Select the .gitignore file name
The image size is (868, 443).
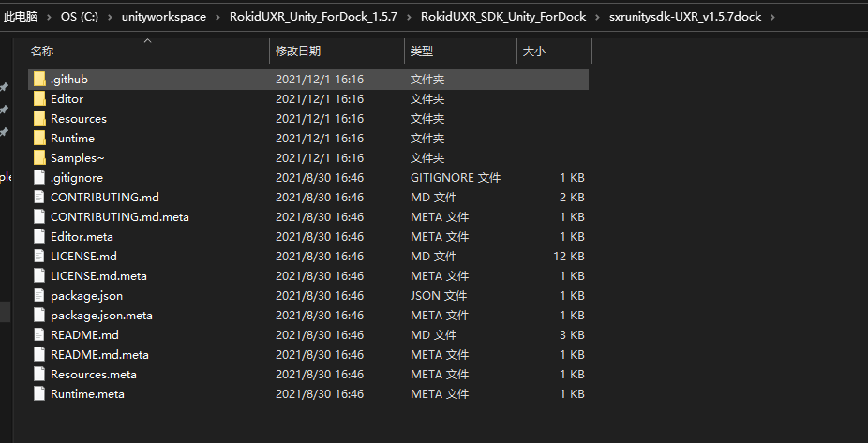[76, 178]
